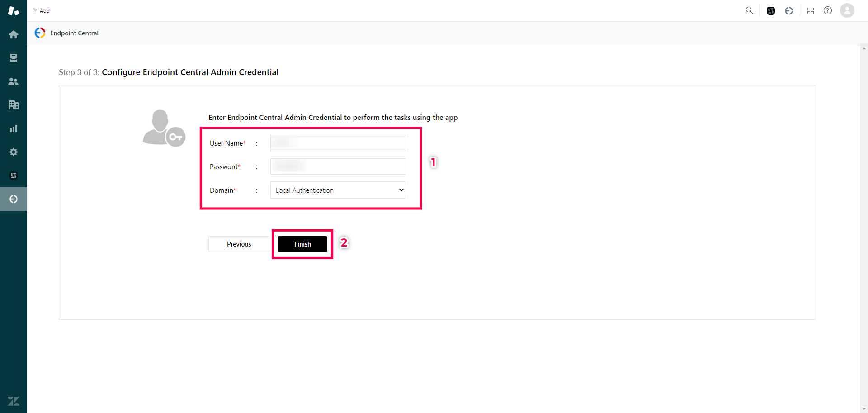Expand the Add menu in the top bar
This screenshot has height=413, width=868.
click(x=41, y=10)
